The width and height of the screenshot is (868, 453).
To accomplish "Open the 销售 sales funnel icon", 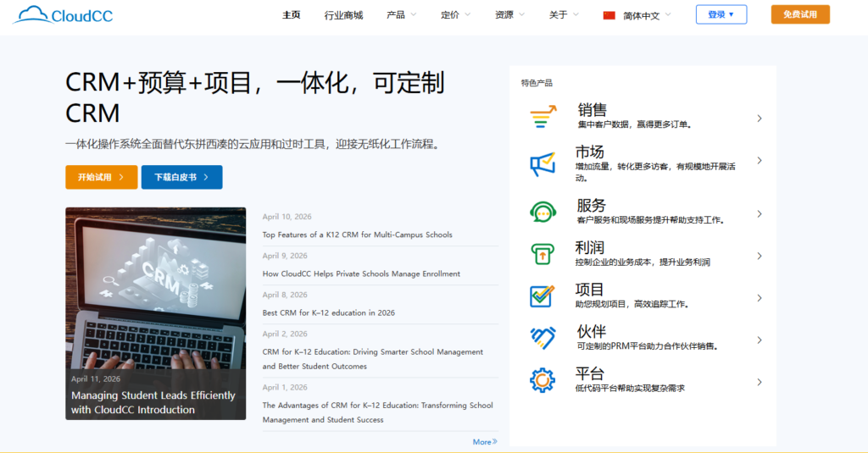I will [543, 117].
